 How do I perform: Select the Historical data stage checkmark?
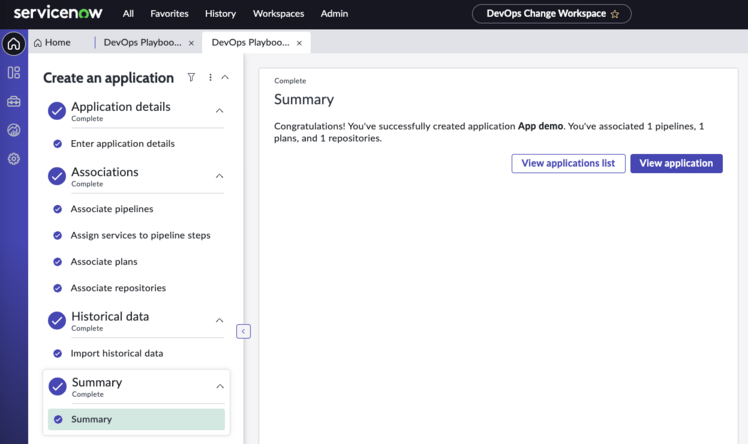pyautogui.click(x=57, y=320)
